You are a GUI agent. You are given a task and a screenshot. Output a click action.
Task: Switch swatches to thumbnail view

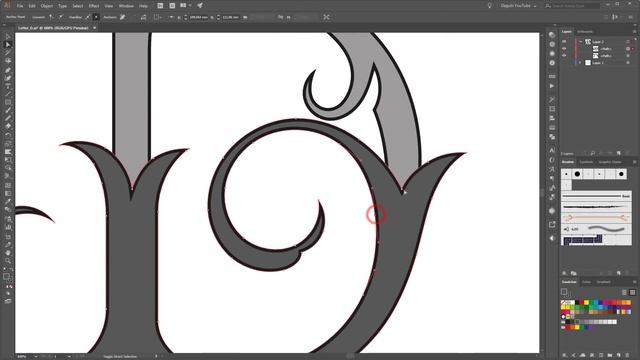point(632,292)
